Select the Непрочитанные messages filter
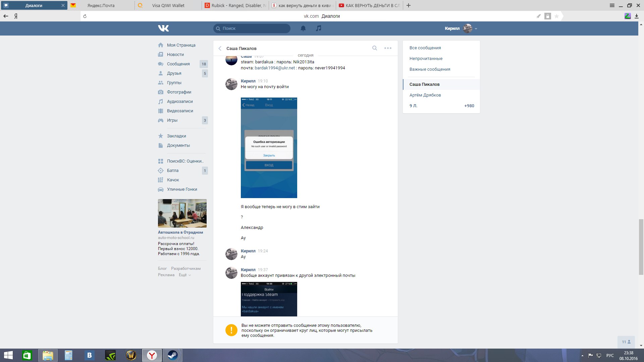The width and height of the screenshot is (644, 362). (426, 58)
